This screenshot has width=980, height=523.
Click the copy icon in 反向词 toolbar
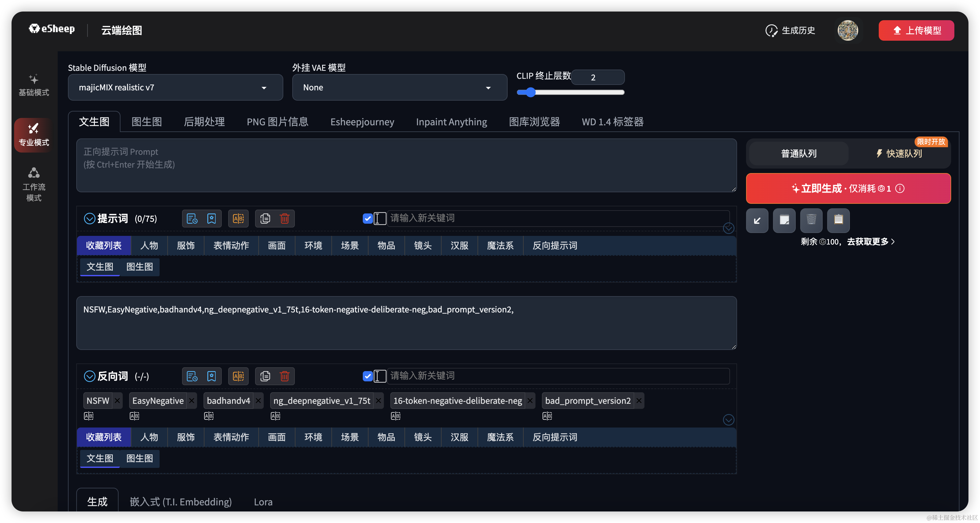pos(265,377)
